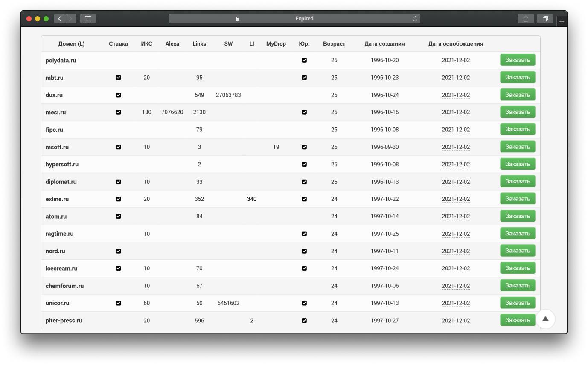Click the address bar showing Expired
Image resolution: width=588 pixels, height=365 pixels.
(294, 19)
